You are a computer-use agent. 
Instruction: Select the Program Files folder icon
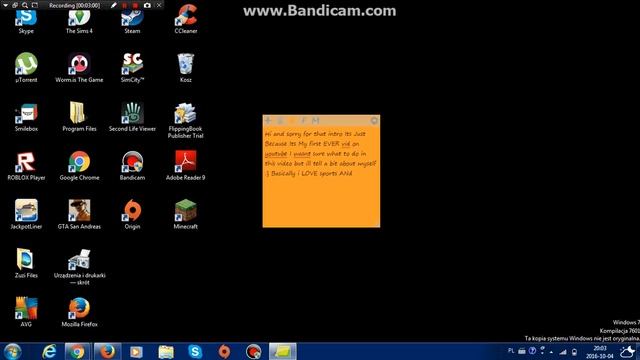pos(79,117)
